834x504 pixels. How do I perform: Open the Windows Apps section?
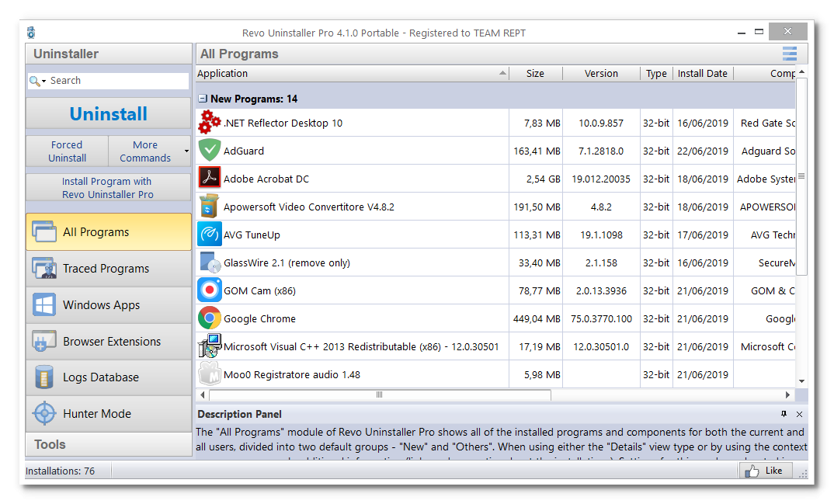coord(109,304)
